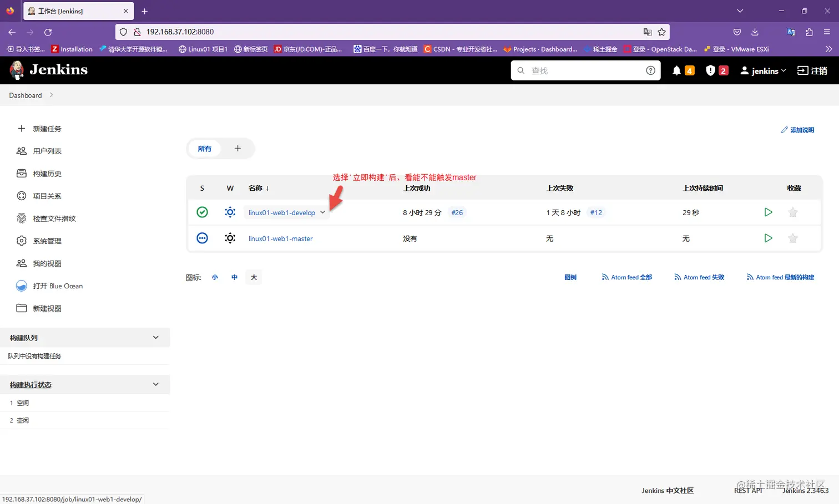Open 检查文件指纹 in sidebar
This screenshot has height=504, width=839.
tap(54, 218)
